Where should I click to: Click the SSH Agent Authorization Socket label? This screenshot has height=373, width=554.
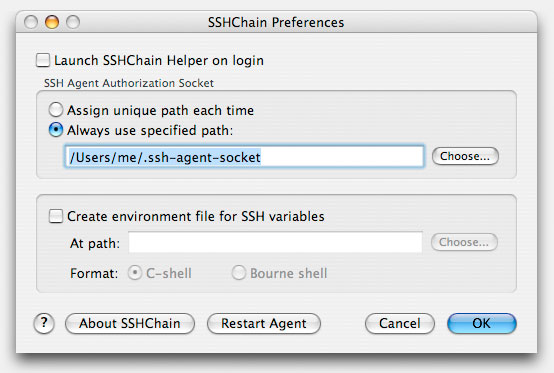(129, 83)
